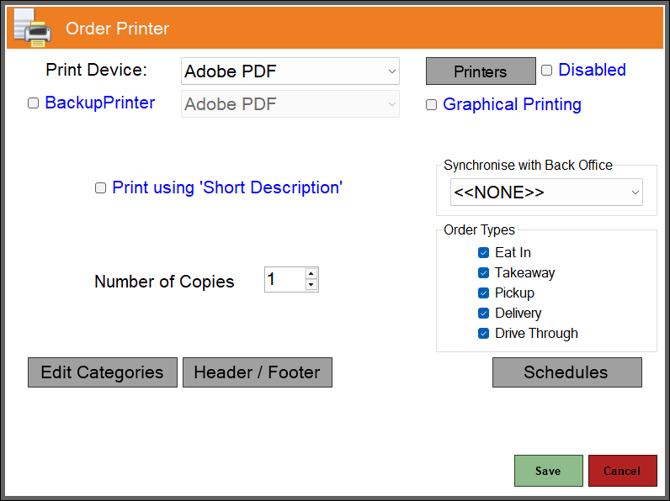
Task: Decrease Number of Copies with down arrow
Action: (311, 285)
